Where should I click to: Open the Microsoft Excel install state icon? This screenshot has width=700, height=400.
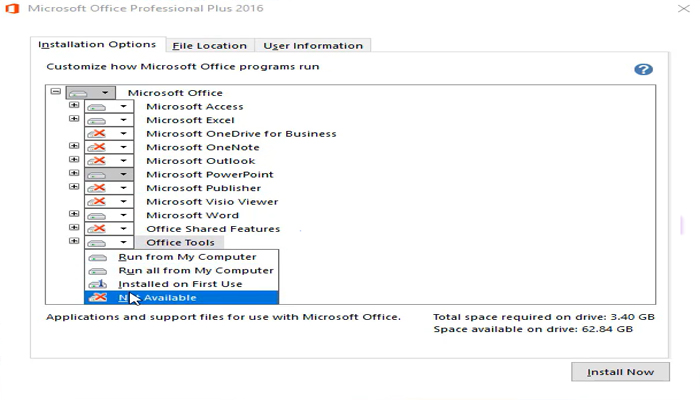(98, 120)
